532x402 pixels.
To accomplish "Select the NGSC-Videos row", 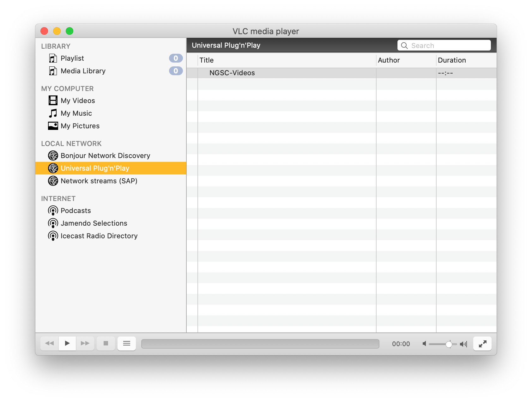I will (x=342, y=73).
